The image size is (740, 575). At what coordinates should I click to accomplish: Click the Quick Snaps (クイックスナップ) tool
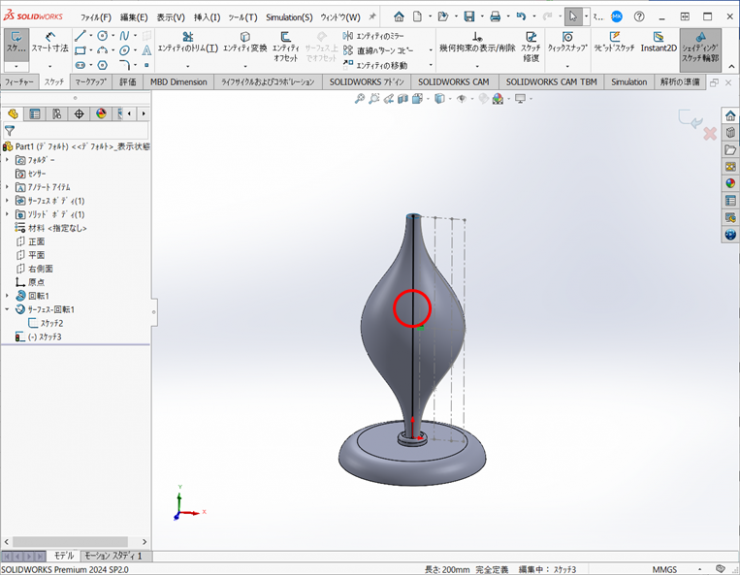(567, 42)
